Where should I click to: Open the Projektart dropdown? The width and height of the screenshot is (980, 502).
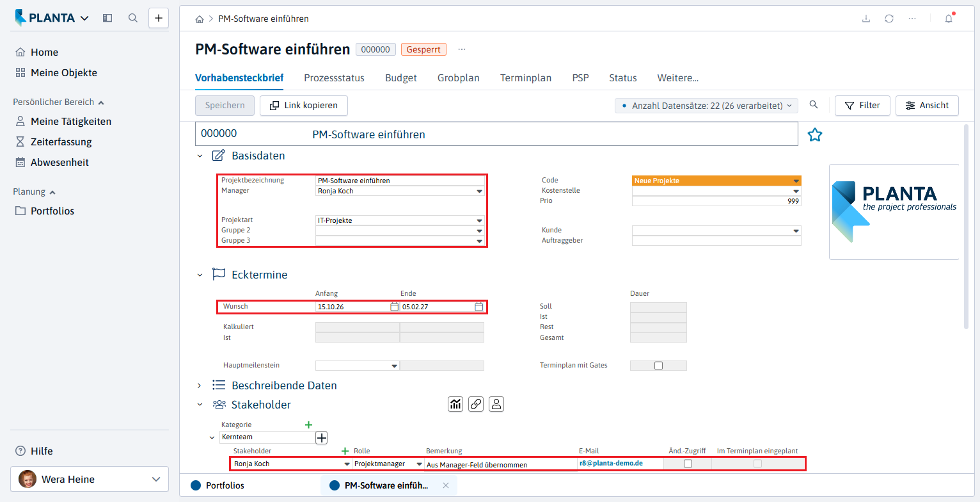point(479,221)
